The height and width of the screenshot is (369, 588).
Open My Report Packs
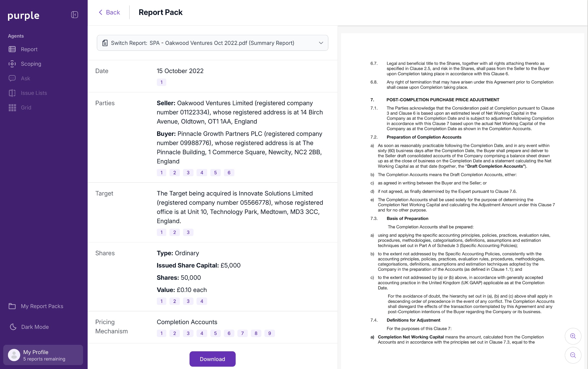click(42, 306)
